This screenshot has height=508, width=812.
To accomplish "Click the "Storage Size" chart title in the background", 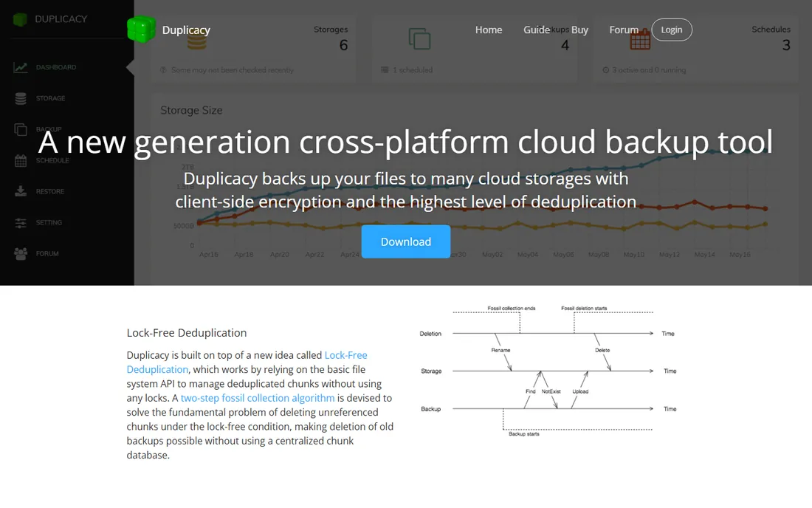I will tap(191, 110).
